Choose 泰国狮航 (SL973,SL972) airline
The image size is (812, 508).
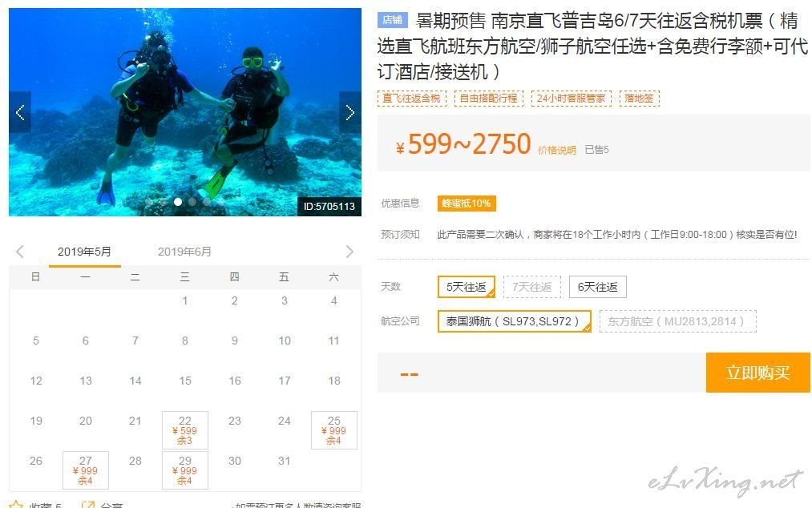[515, 321]
